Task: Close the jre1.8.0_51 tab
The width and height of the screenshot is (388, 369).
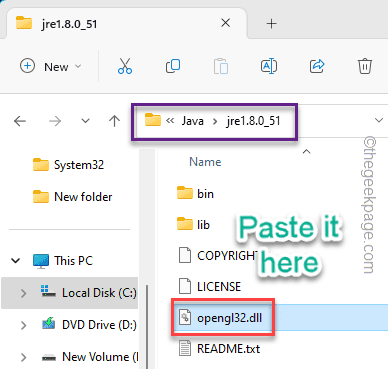Action: (226, 23)
